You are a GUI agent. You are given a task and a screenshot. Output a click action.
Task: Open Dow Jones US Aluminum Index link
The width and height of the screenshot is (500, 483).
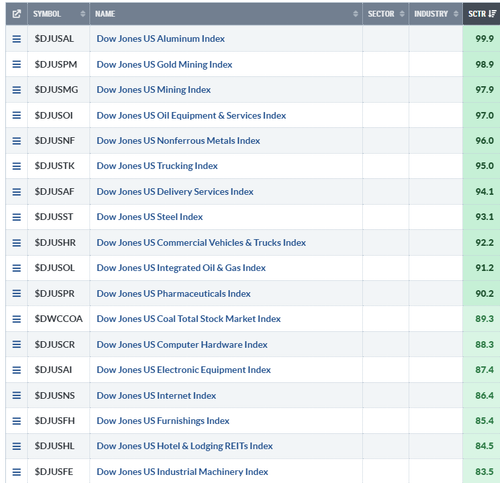click(161, 39)
